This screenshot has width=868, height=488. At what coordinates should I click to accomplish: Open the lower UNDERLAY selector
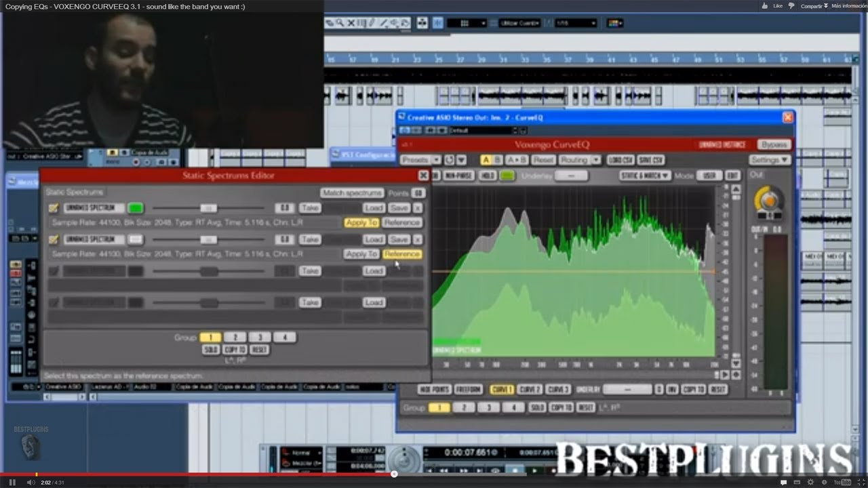pyautogui.click(x=627, y=390)
